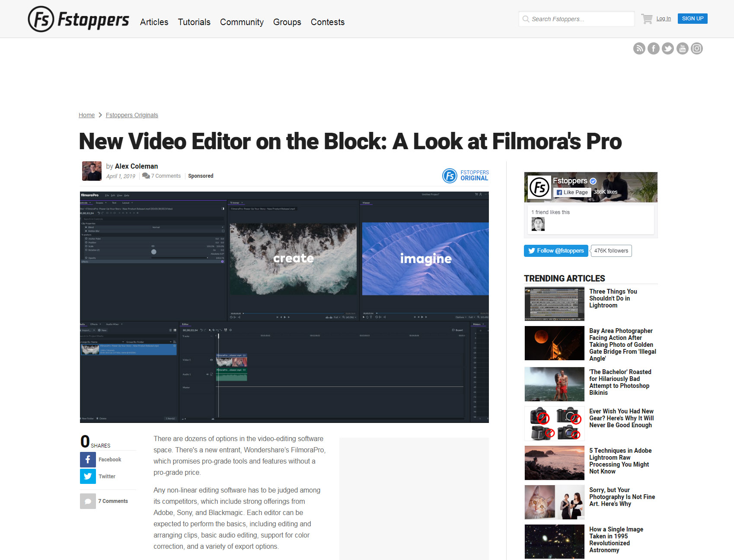The height and width of the screenshot is (560, 734).
Task: Open the Golden Gate blood moon thumbnail
Action: 554,343
